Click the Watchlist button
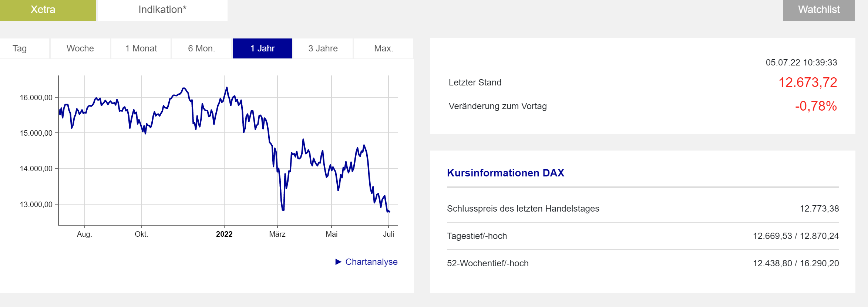The image size is (868, 307). coord(818,10)
